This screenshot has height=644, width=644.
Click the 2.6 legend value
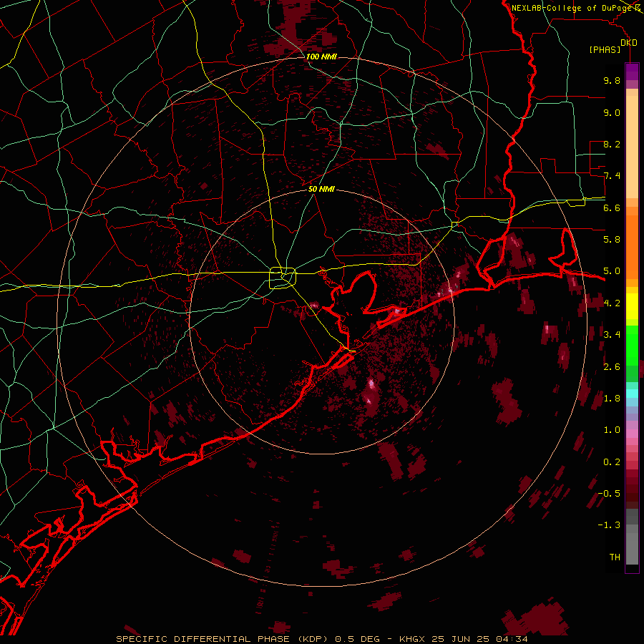pyautogui.click(x=612, y=367)
